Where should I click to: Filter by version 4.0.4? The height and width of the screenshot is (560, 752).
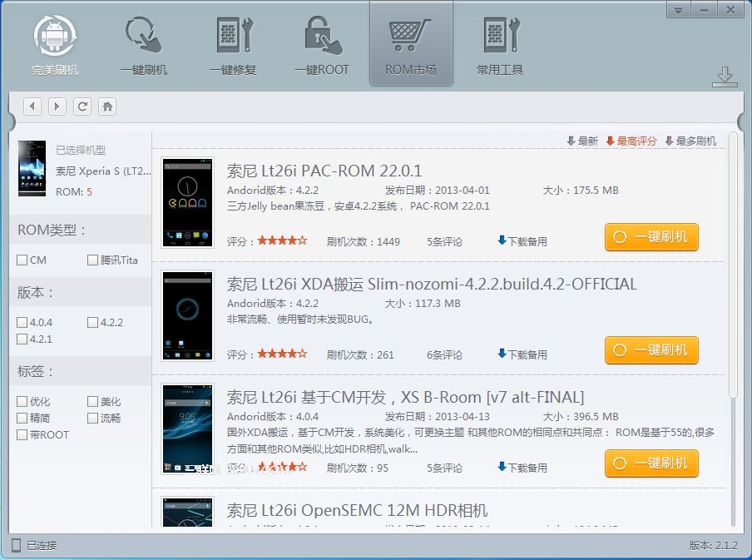click(22, 323)
